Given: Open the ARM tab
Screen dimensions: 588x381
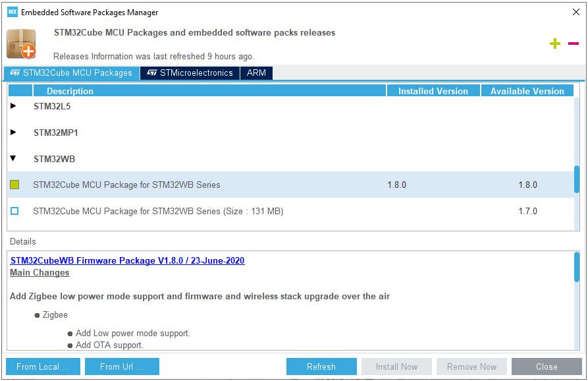Looking at the screenshot, I should tap(256, 73).
